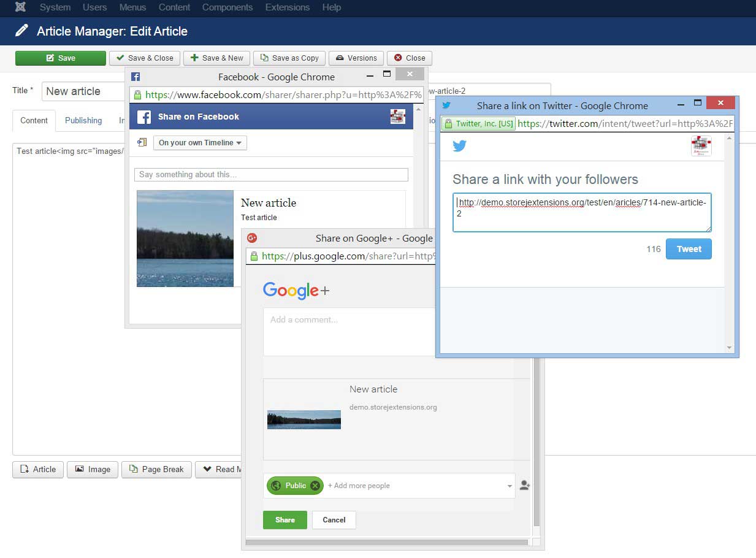Switch to the Content tab
This screenshot has height=558, width=756.
click(x=34, y=120)
